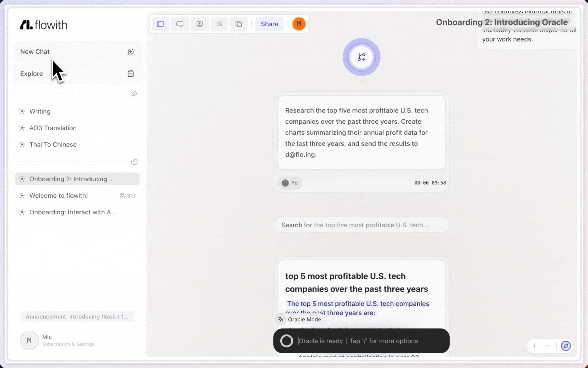
Task: Click the presentation mode toolbar icon
Action: tap(199, 24)
